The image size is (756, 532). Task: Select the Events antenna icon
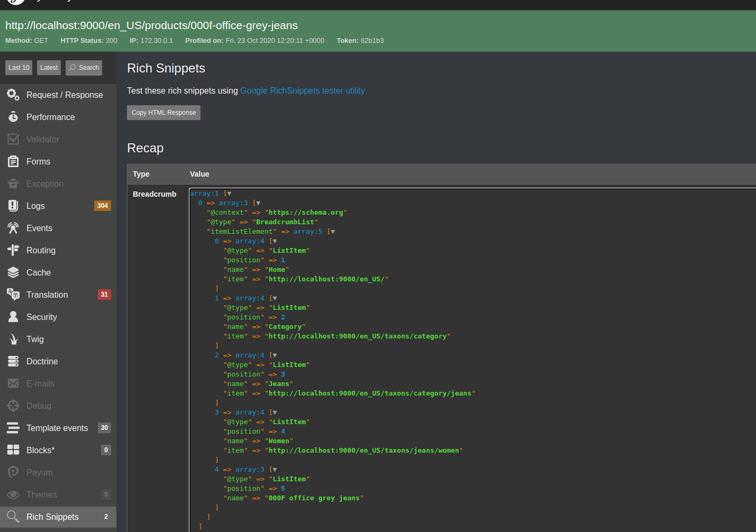[13, 228]
